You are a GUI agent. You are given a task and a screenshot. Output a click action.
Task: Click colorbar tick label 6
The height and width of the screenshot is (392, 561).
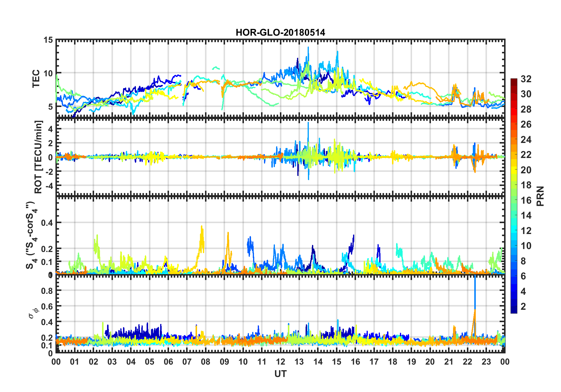click(x=523, y=276)
